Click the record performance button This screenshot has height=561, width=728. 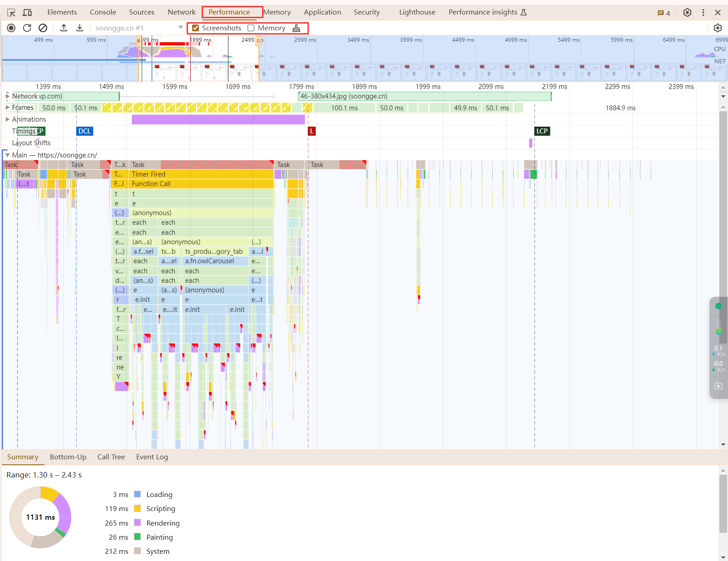click(x=11, y=28)
